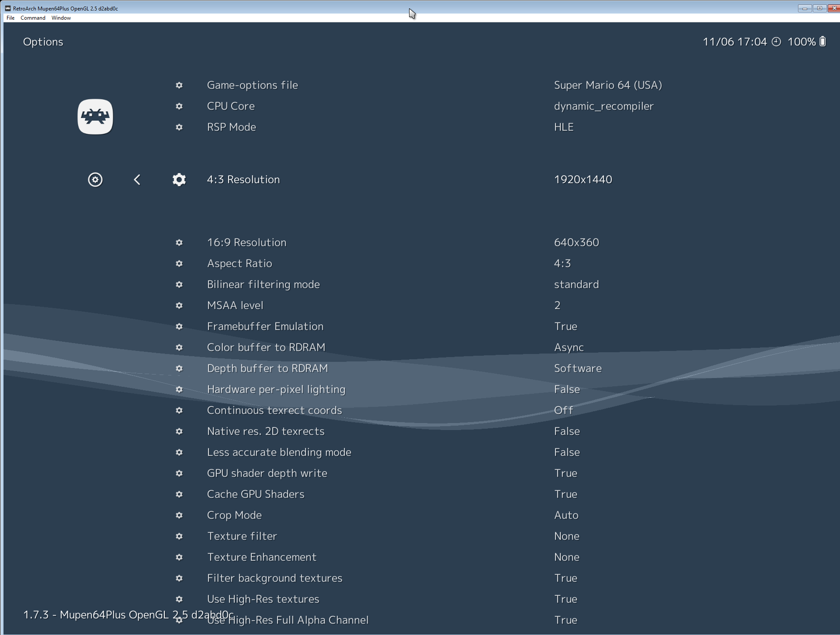This screenshot has width=840, height=635.
Task: Toggle Filter background textures True value
Action: [x=566, y=578]
